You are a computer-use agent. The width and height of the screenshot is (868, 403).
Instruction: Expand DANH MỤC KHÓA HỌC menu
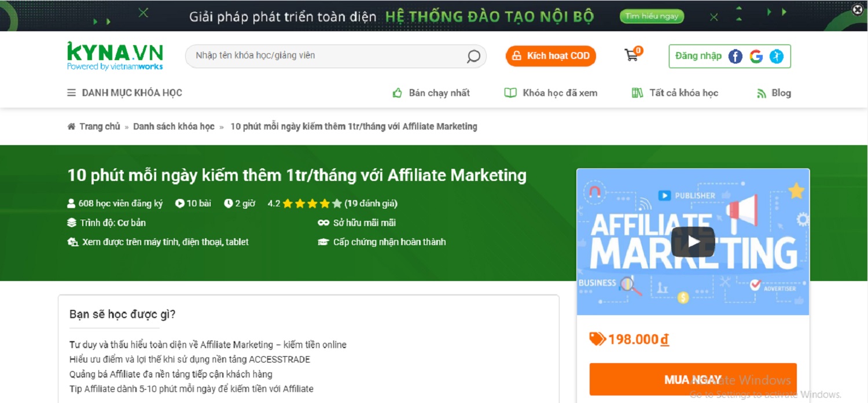(125, 93)
